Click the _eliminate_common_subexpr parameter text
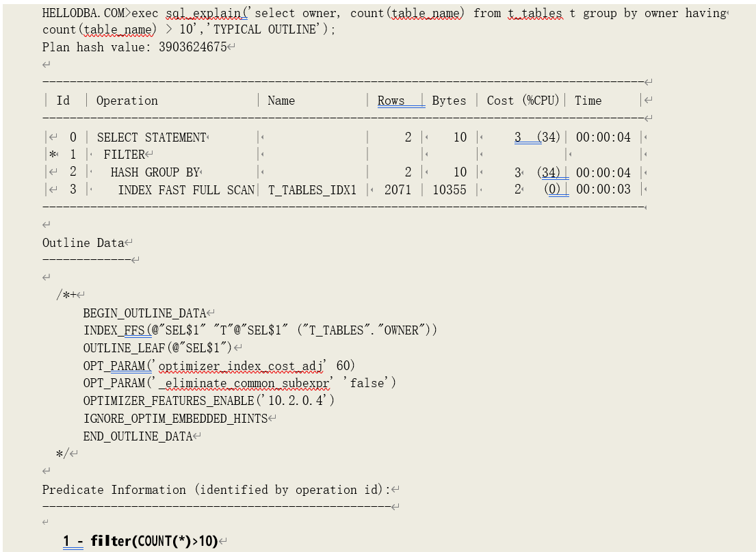756x552 pixels. (x=247, y=383)
